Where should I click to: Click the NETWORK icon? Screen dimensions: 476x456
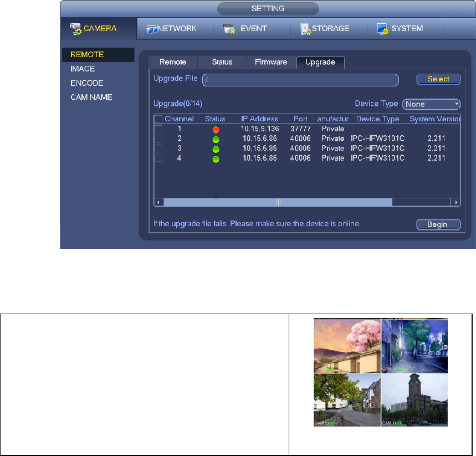(152, 29)
